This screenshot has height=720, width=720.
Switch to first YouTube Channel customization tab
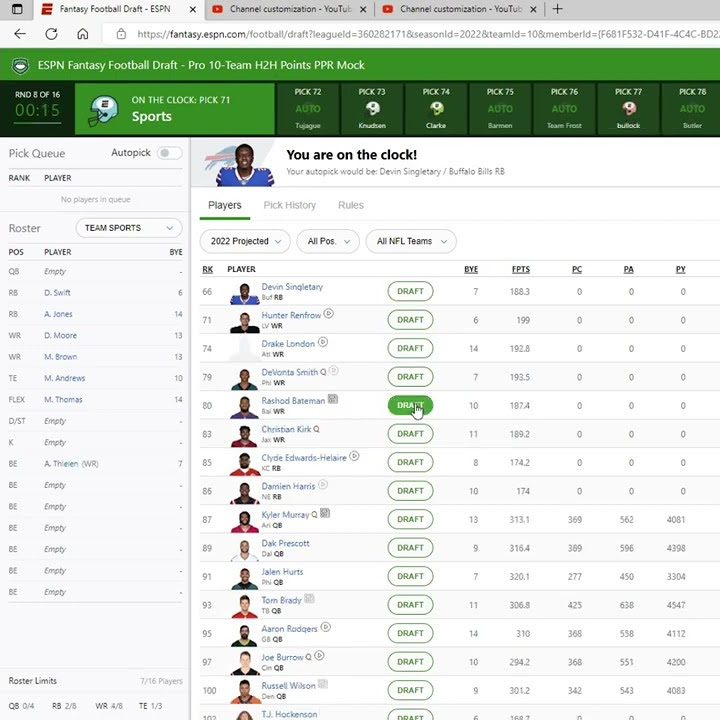tap(290, 9)
